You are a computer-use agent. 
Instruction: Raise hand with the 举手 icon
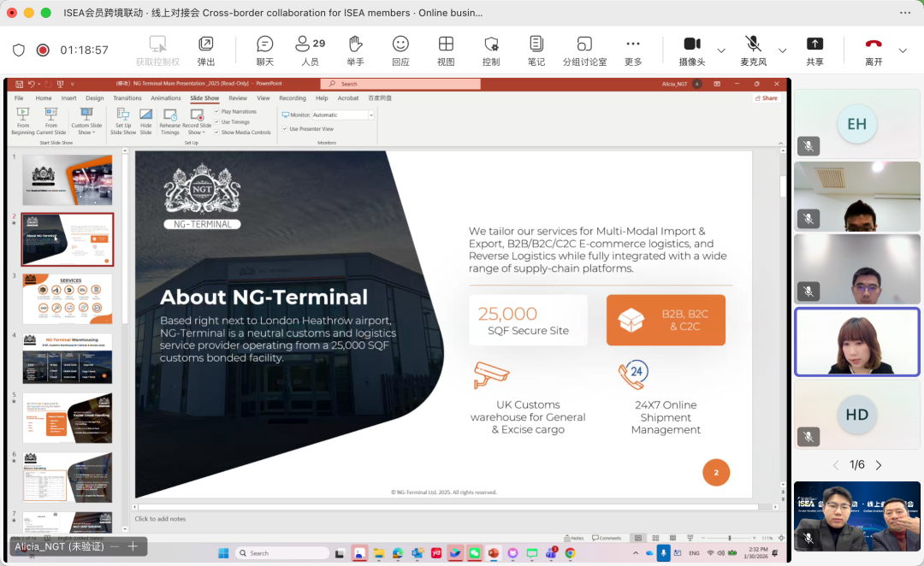(355, 50)
